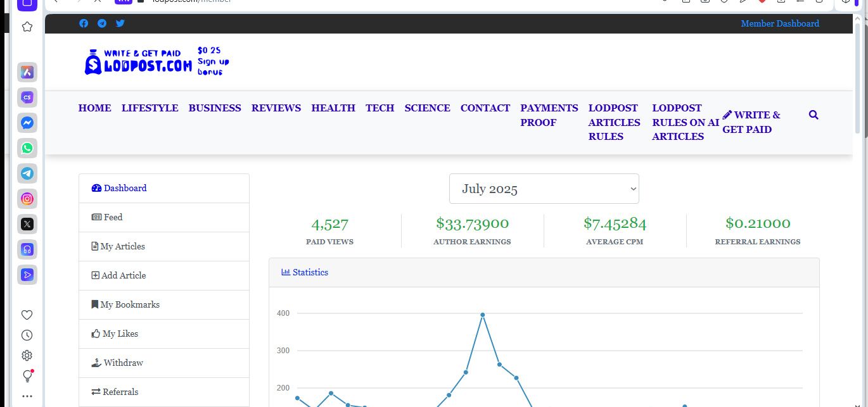
Task: Click the $33.73900 author earnings value
Action: [x=472, y=223]
